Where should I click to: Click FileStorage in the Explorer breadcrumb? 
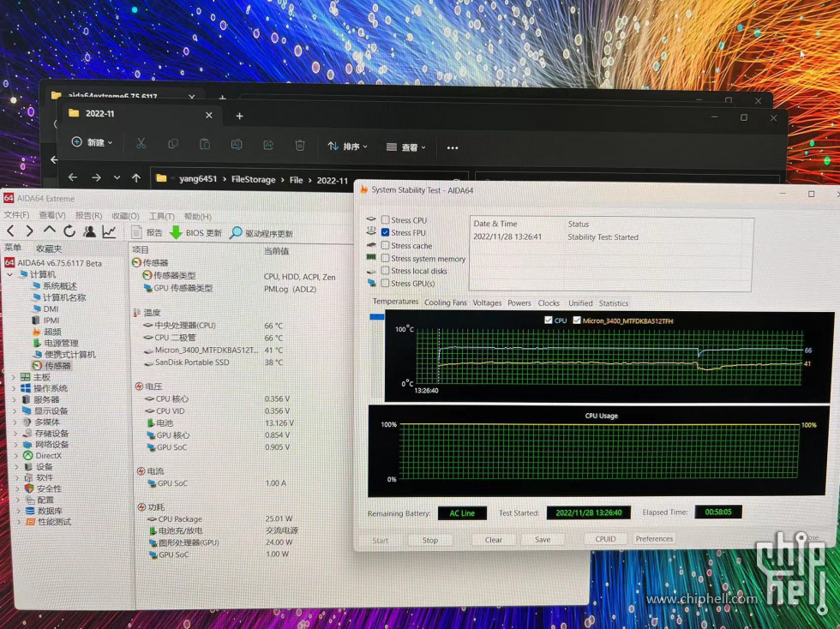click(254, 179)
